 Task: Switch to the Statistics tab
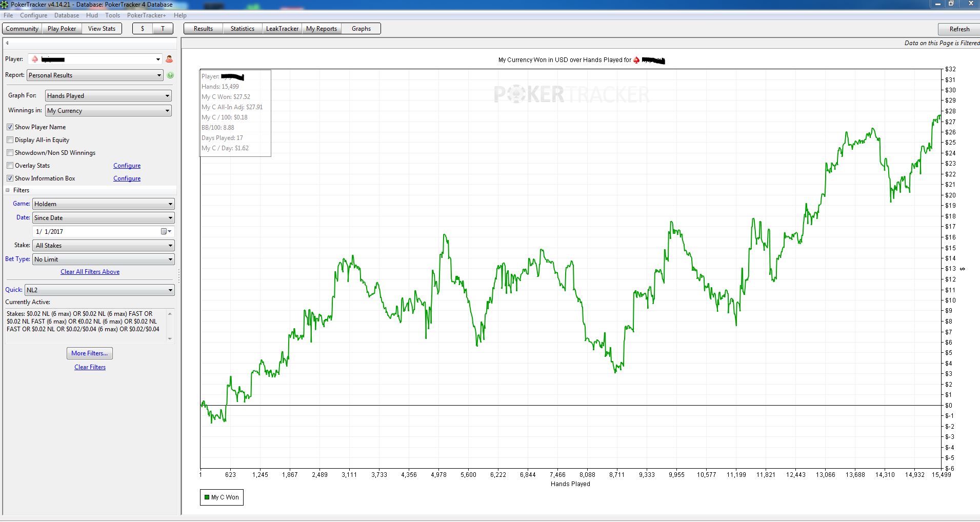tap(243, 29)
